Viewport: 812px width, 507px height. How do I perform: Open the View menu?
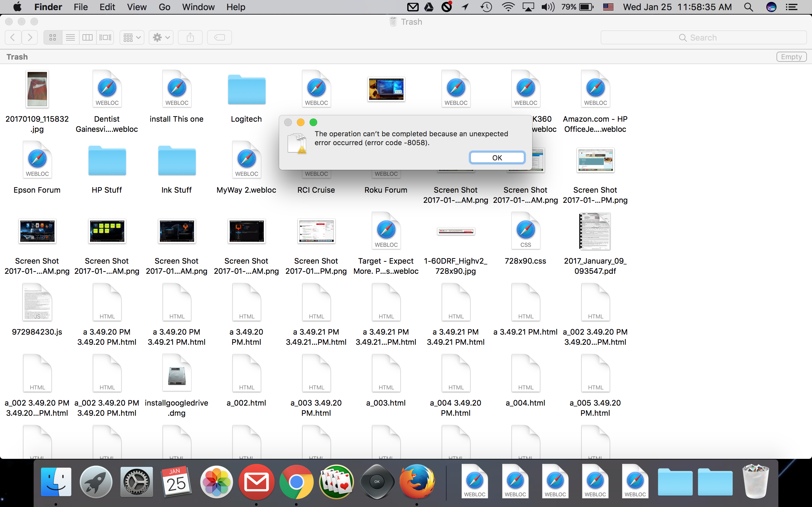(x=136, y=7)
